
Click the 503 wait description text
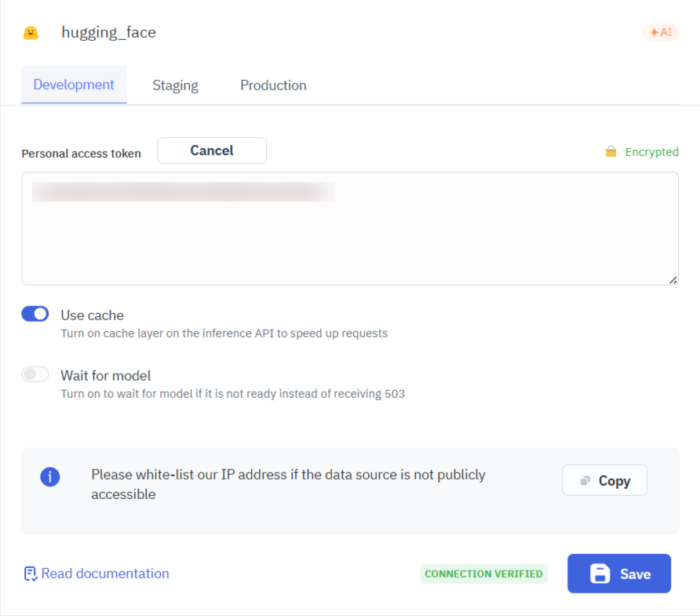232,394
